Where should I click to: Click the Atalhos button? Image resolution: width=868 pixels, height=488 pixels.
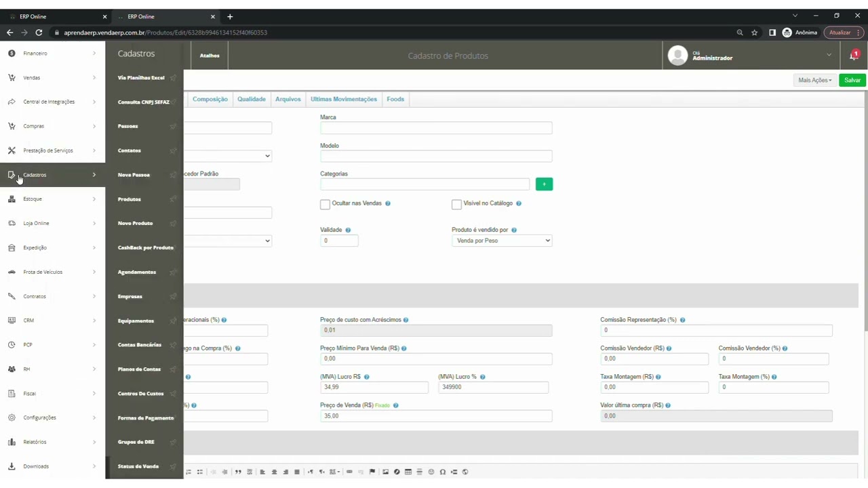(210, 56)
